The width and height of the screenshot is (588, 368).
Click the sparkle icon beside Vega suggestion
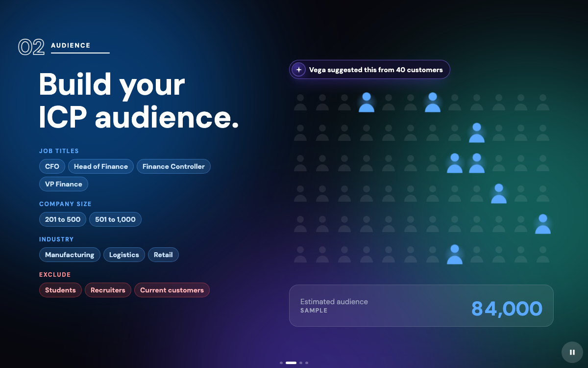pyautogui.click(x=299, y=70)
